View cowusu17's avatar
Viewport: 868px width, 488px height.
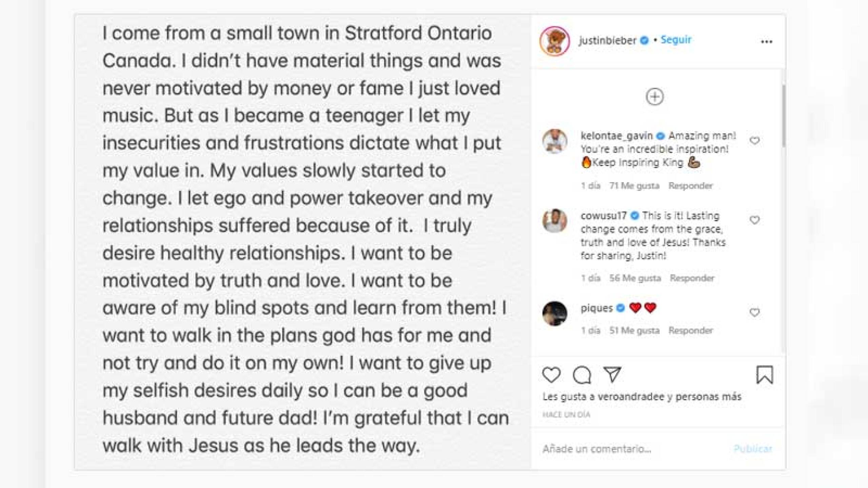[555, 221]
